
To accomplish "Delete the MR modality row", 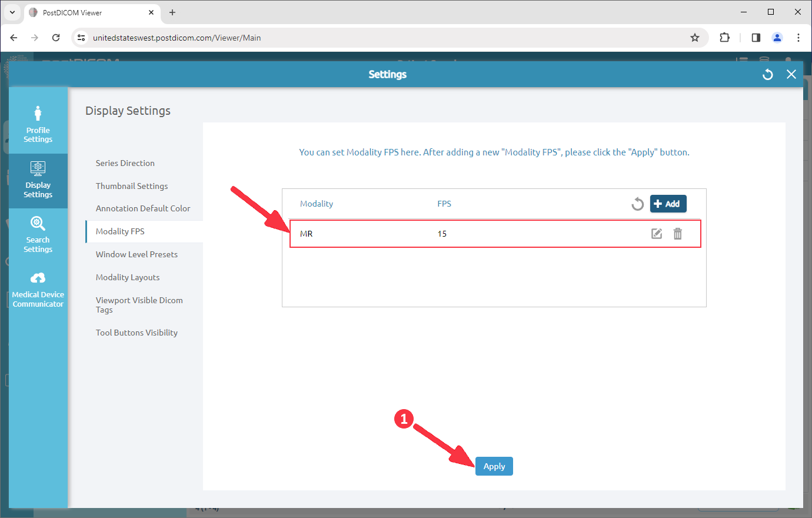I will click(678, 234).
